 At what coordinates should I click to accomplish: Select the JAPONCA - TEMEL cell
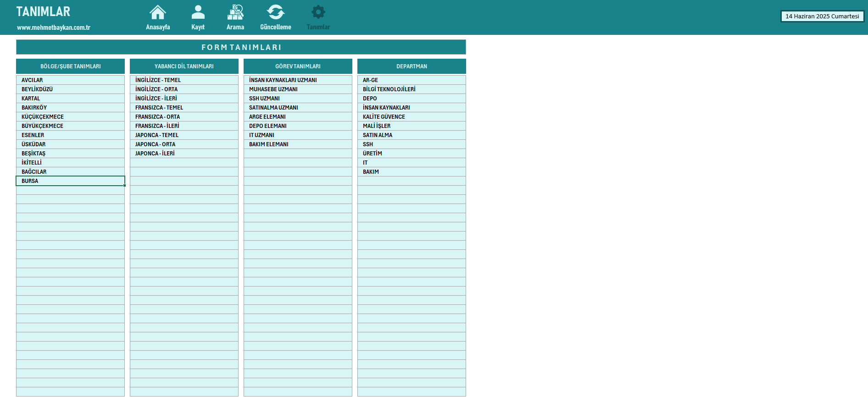184,135
